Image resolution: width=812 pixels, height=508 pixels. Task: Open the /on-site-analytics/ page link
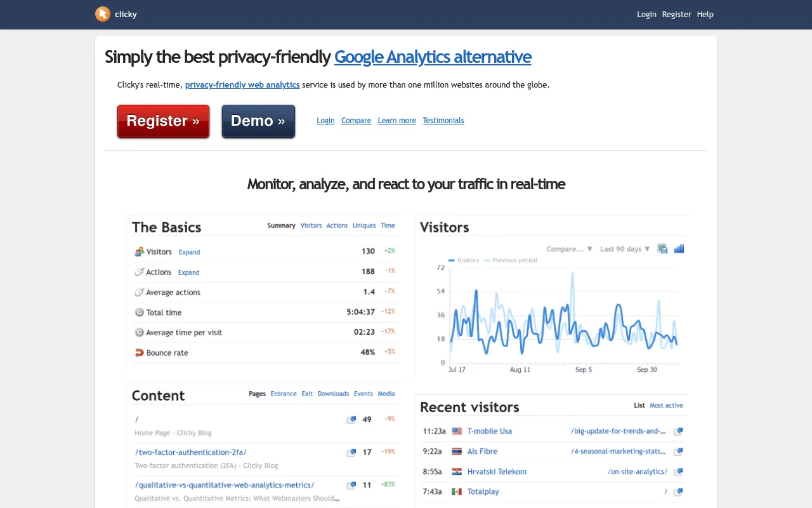pos(638,472)
